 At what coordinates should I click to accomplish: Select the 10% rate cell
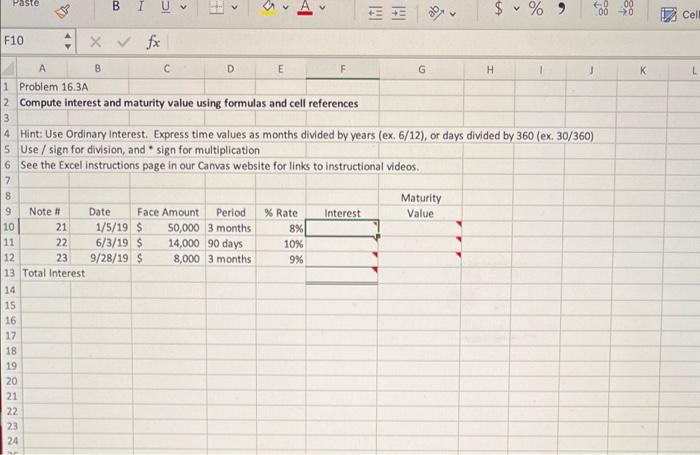click(281, 244)
